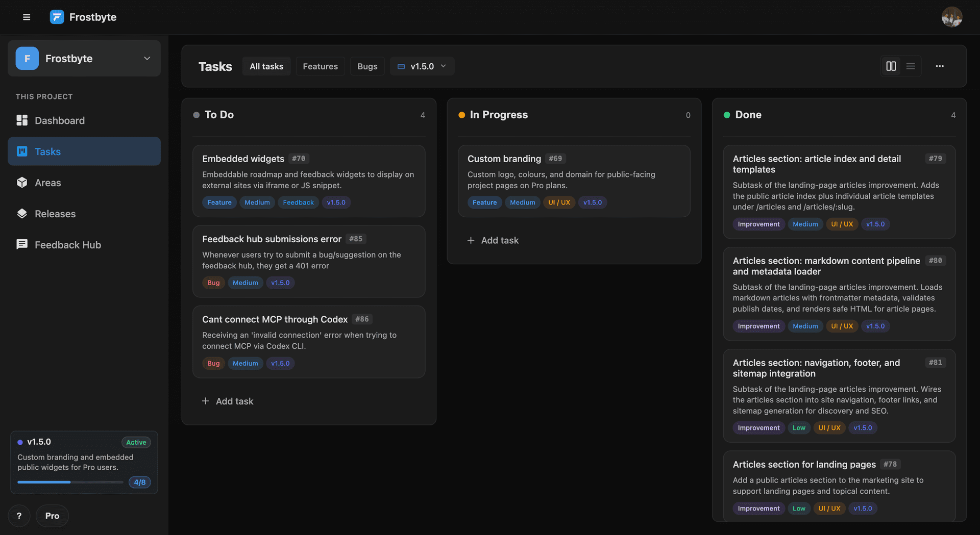Click the To Do column header

[219, 115]
